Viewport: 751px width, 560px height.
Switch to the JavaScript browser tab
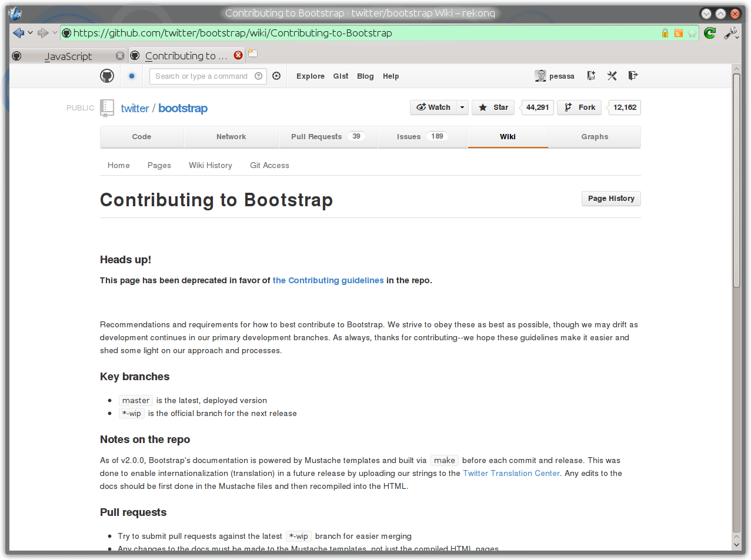tap(68, 56)
